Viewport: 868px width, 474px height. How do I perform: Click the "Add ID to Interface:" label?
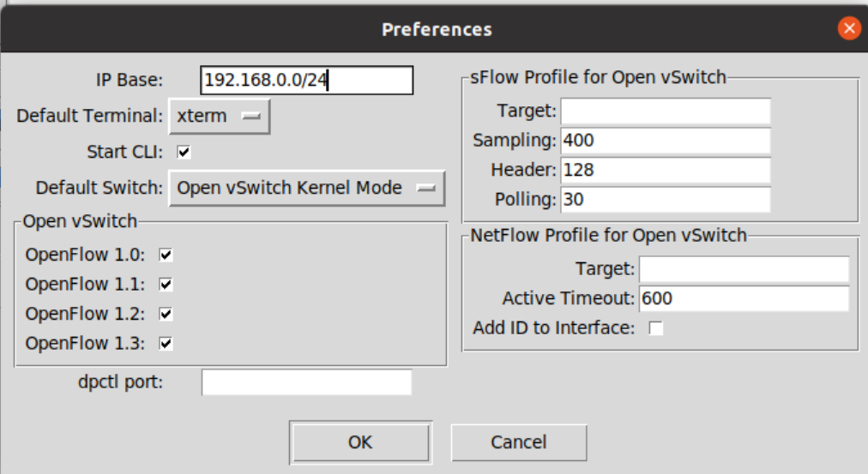point(553,328)
